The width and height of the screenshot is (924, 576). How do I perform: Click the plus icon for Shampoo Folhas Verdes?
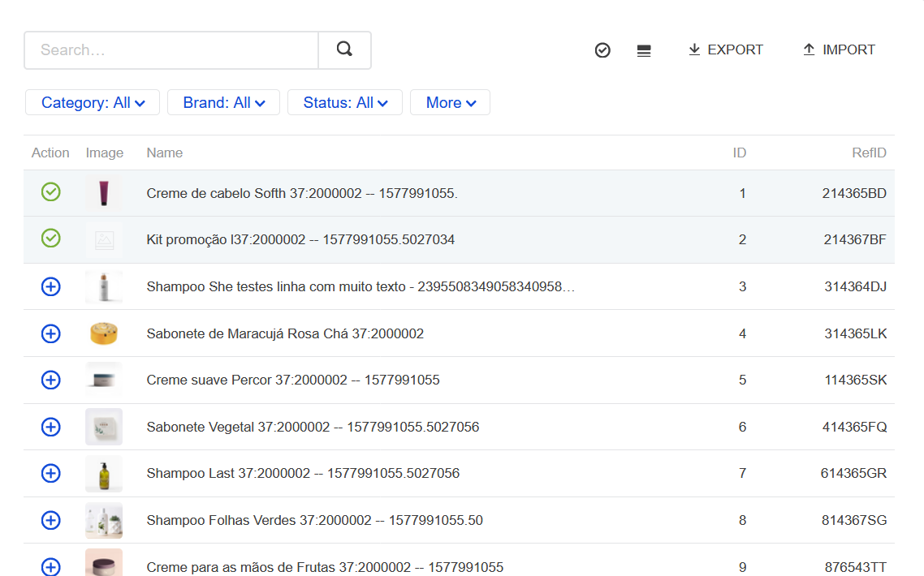[x=50, y=520]
